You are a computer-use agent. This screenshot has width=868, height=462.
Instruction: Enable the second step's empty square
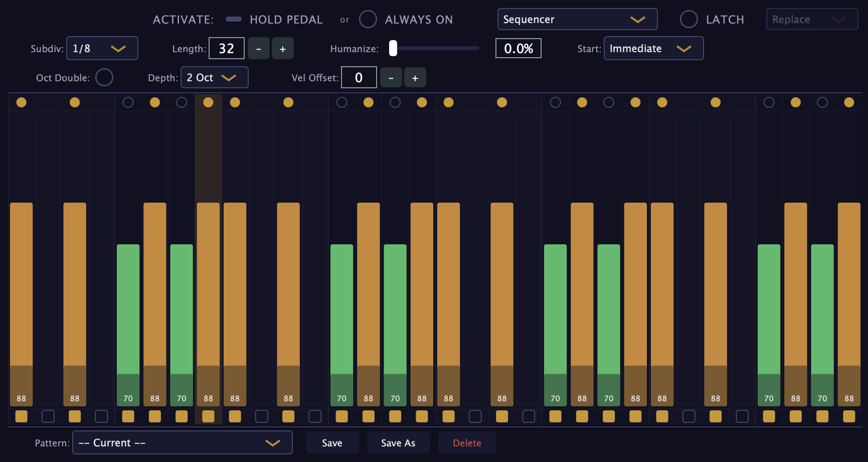[48, 416]
